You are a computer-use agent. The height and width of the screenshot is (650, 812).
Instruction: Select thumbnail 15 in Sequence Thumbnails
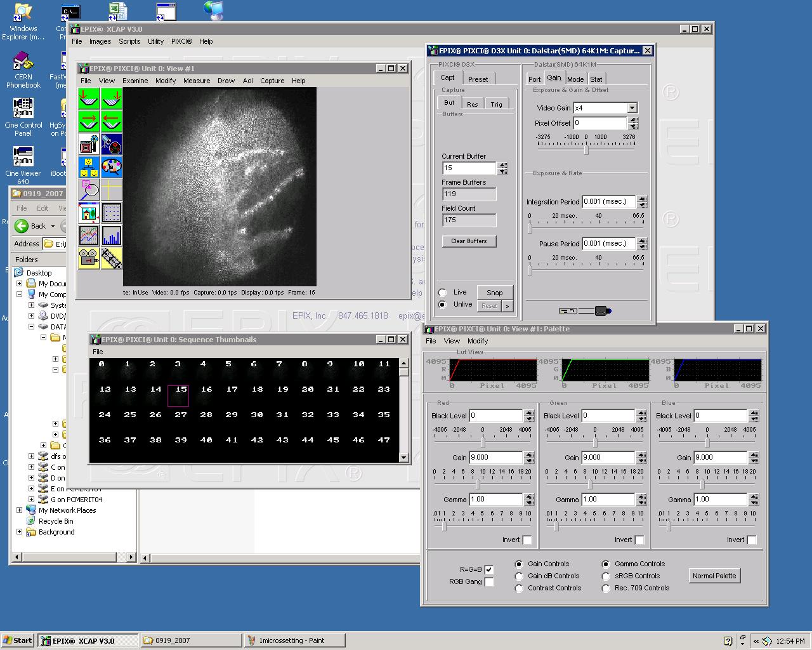click(178, 395)
